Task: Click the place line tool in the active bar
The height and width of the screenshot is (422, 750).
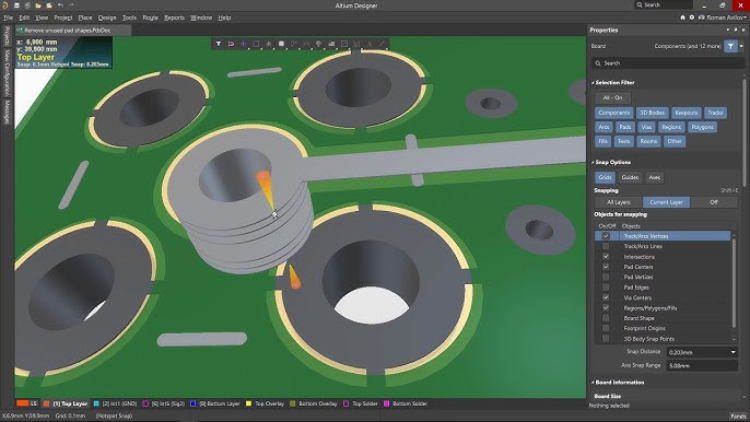Action: 381,44
